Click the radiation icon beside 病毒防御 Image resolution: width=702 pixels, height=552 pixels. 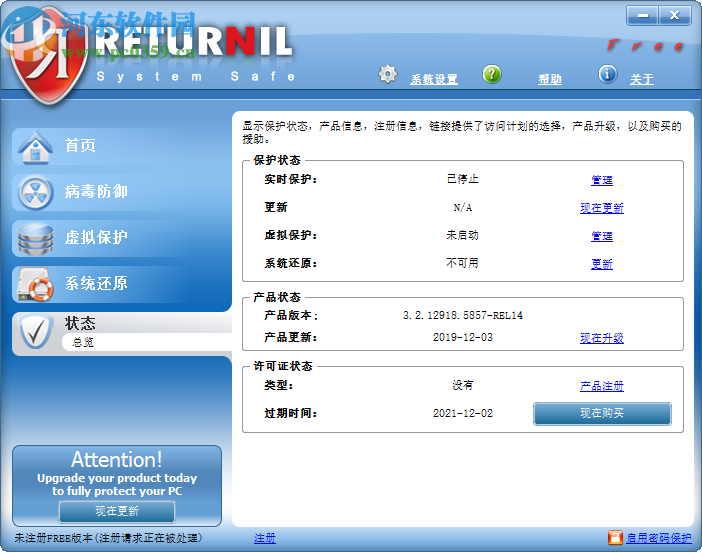(x=35, y=193)
